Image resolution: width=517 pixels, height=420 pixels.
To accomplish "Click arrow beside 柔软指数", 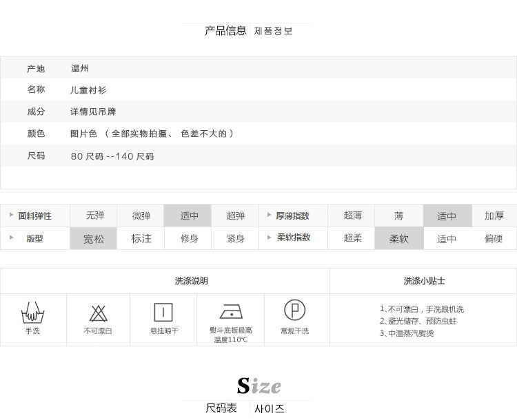I will 269,237.
